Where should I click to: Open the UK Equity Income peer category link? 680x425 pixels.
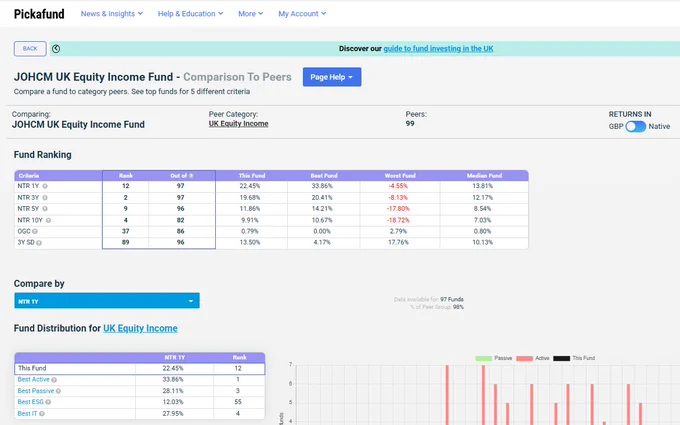coord(239,124)
